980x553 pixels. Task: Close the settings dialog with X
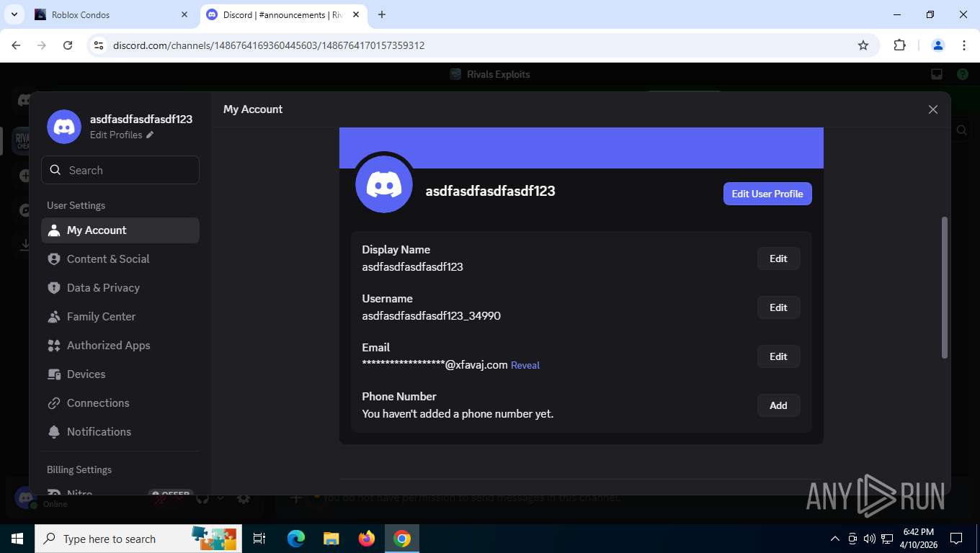(933, 109)
